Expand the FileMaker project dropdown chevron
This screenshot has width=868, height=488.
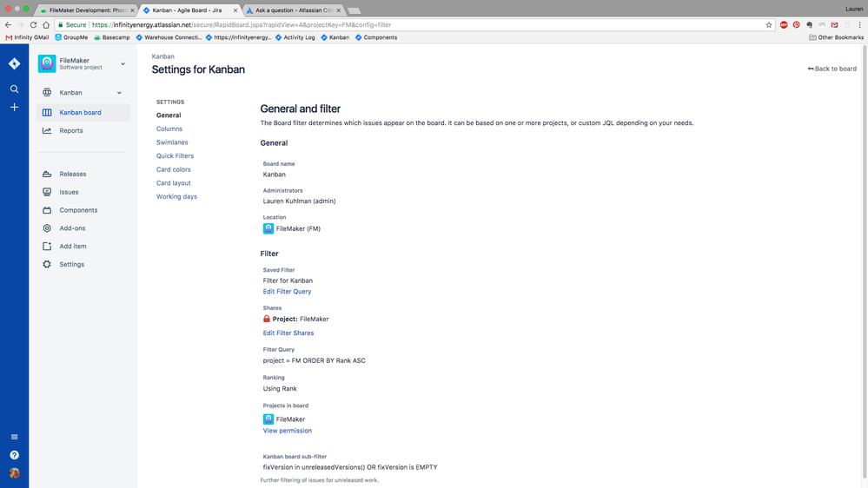123,64
